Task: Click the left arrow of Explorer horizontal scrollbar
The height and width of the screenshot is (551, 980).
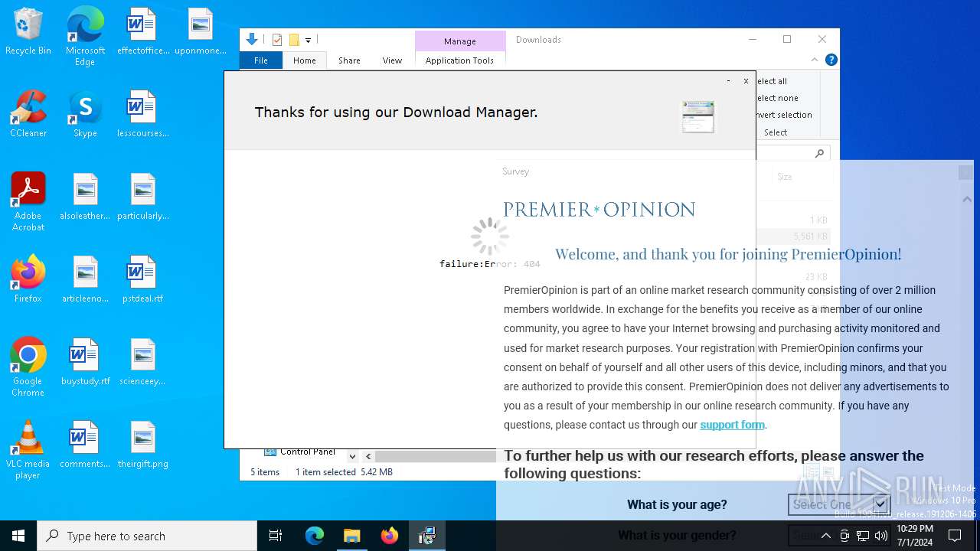Action: [x=368, y=456]
